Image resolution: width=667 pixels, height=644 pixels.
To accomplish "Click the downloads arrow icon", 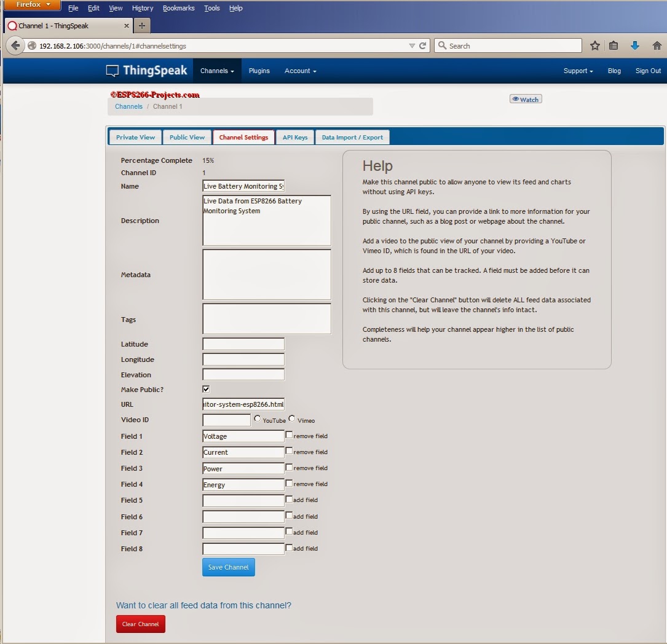I will tap(634, 45).
